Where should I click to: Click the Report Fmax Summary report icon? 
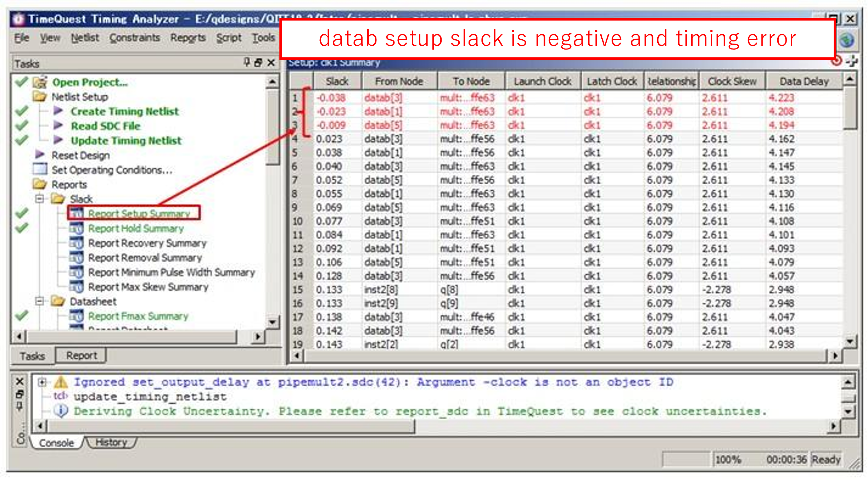[76, 316]
